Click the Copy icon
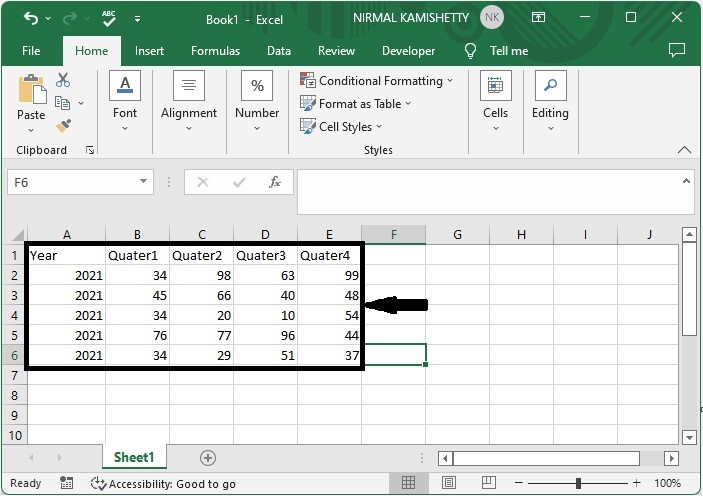703x496 pixels. tap(62, 103)
